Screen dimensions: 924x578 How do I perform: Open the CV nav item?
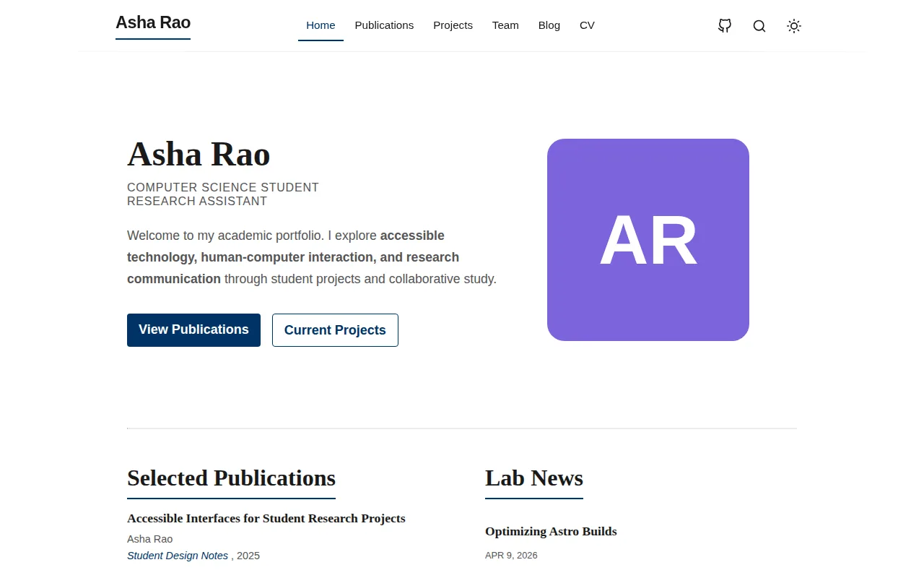click(587, 25)
